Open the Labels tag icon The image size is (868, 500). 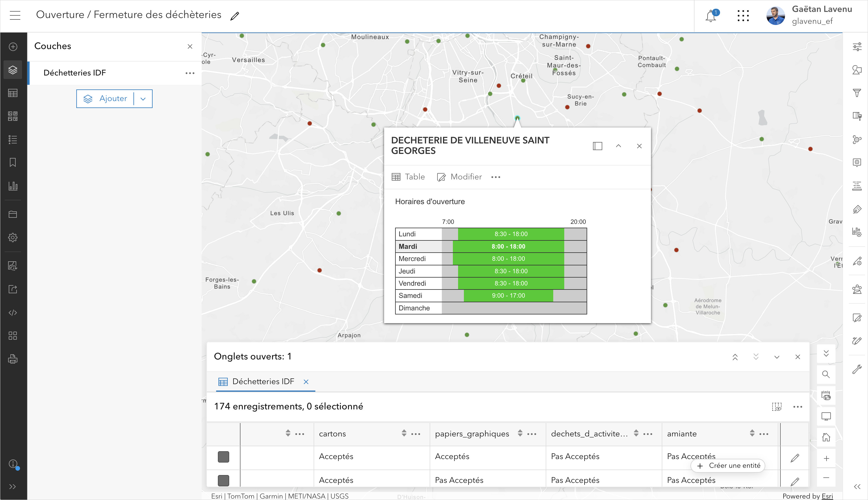click(857, 209)
